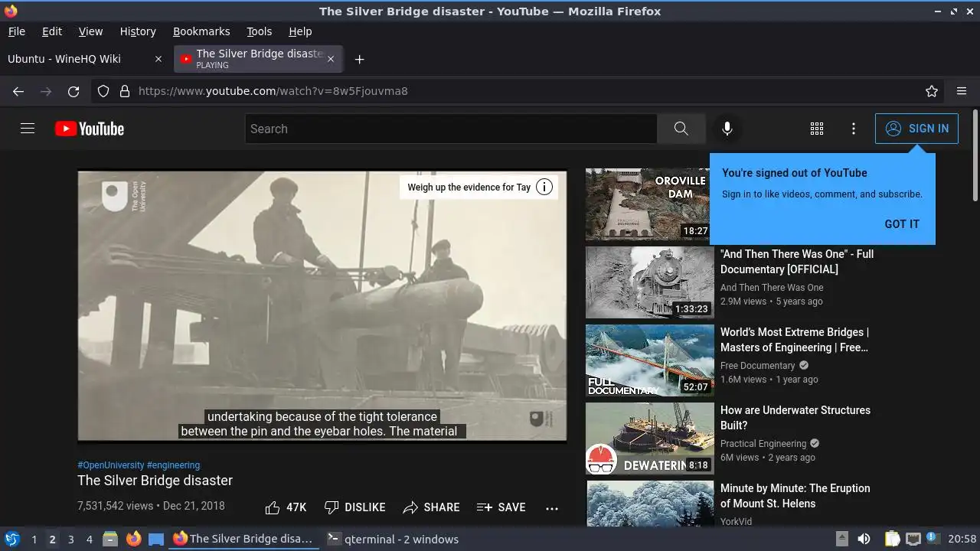Open the Help menu
Screen dimensions: 980x551
pyautogui.click(x=300, y=31)
